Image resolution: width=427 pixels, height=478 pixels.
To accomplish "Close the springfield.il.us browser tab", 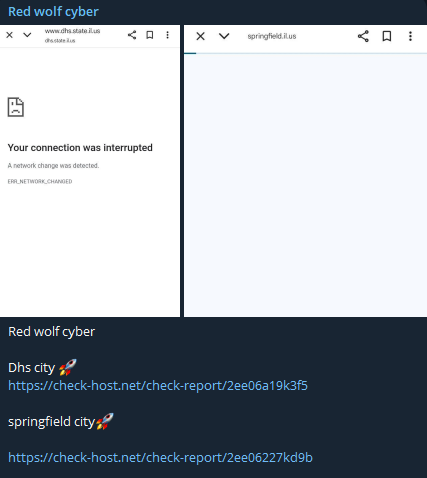I will [200, 36].
